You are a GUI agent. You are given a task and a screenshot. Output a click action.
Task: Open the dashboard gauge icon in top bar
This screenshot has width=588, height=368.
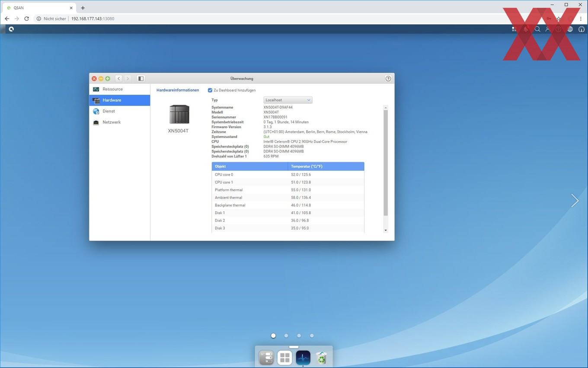tap(582, 29)
